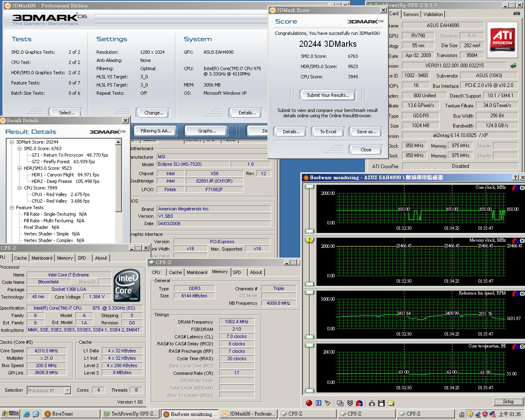
Task: Click the yellow shield icon in system tray
Action: point(470,414)
